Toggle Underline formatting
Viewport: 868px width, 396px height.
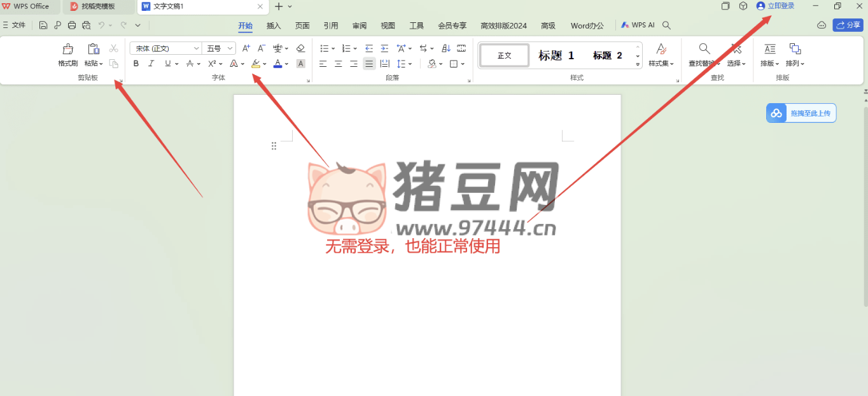[168, 64]
